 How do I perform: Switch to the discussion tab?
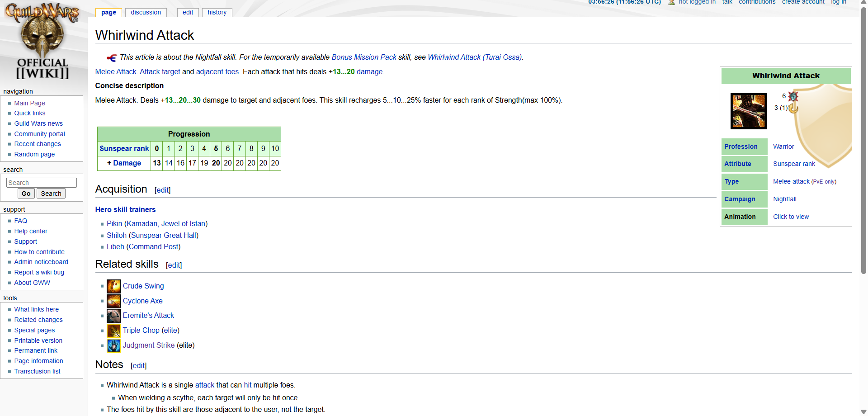point(146,12)
